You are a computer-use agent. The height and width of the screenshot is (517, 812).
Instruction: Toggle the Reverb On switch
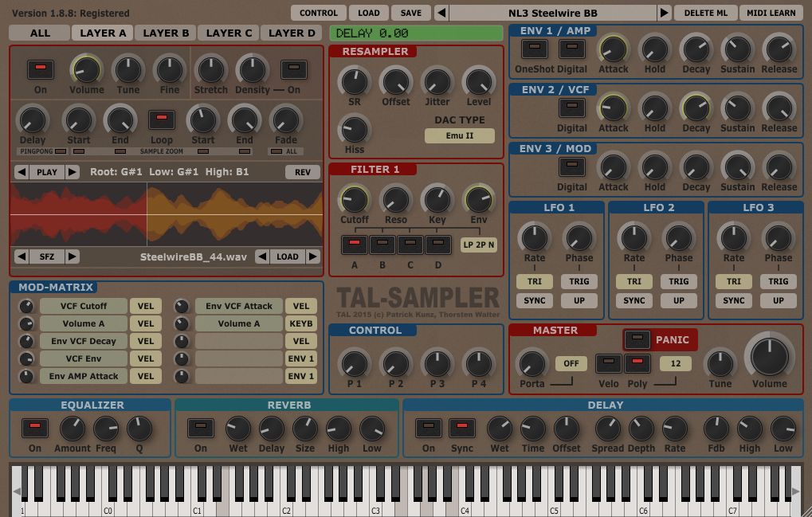click(x=201, y=428)
